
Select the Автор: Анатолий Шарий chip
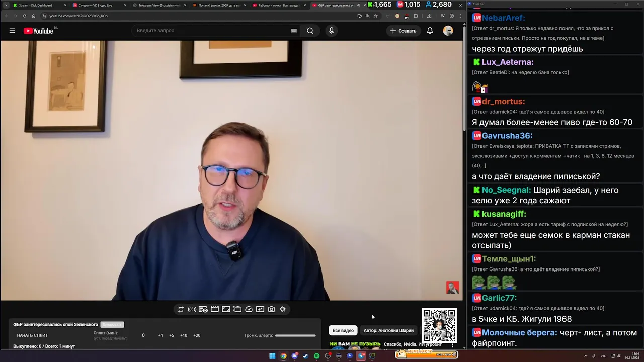point(388,330)
